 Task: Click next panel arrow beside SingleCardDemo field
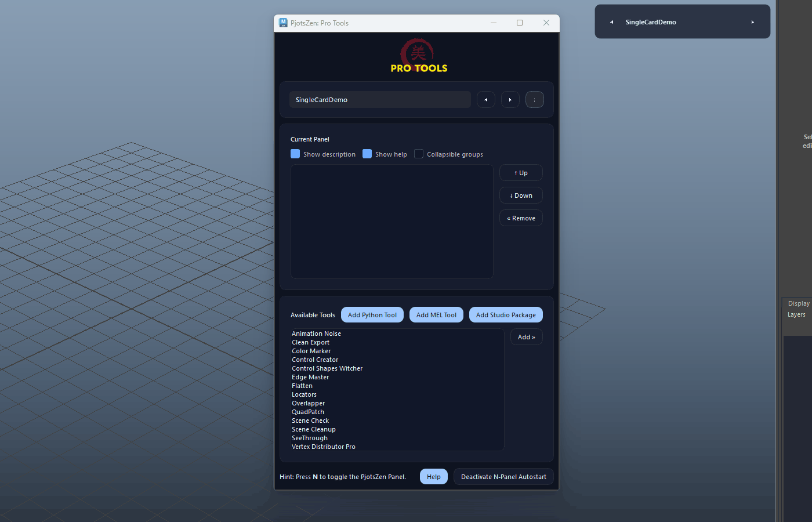tap(510, 100)
